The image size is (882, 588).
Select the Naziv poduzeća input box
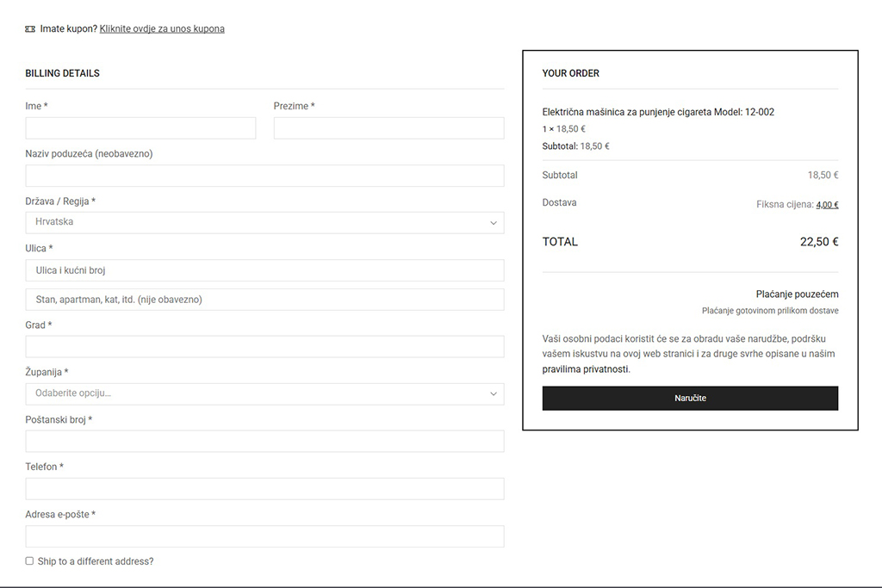pos(264,176)
